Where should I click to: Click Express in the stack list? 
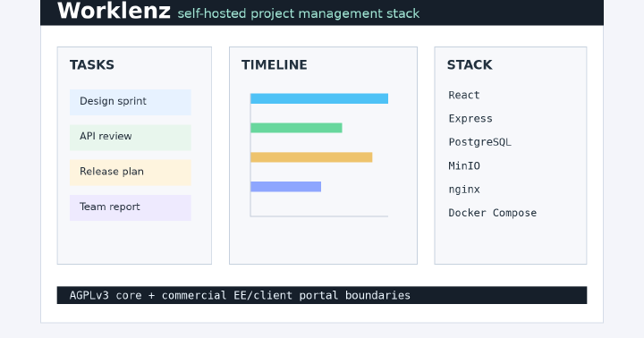click(x=470, y=119)
